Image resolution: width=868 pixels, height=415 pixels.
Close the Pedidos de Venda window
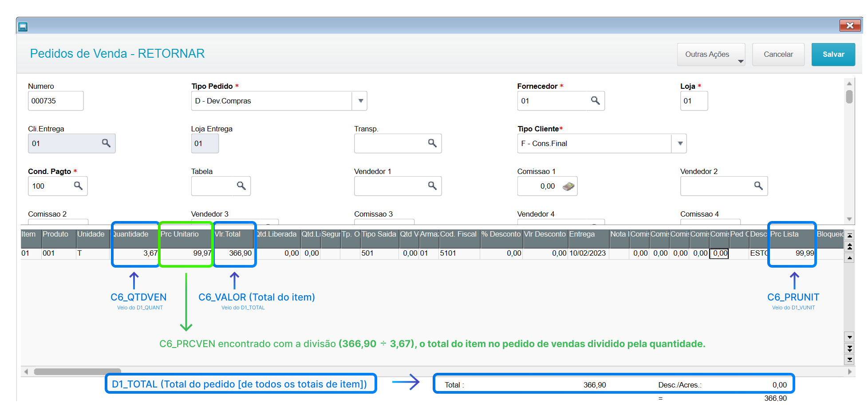point(850,26)
